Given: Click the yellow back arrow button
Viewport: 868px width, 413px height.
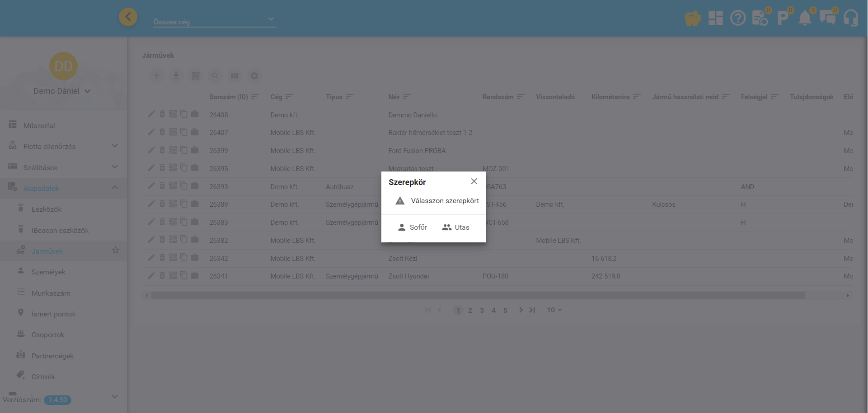Looking at the screenshot, I should (128, 17).
